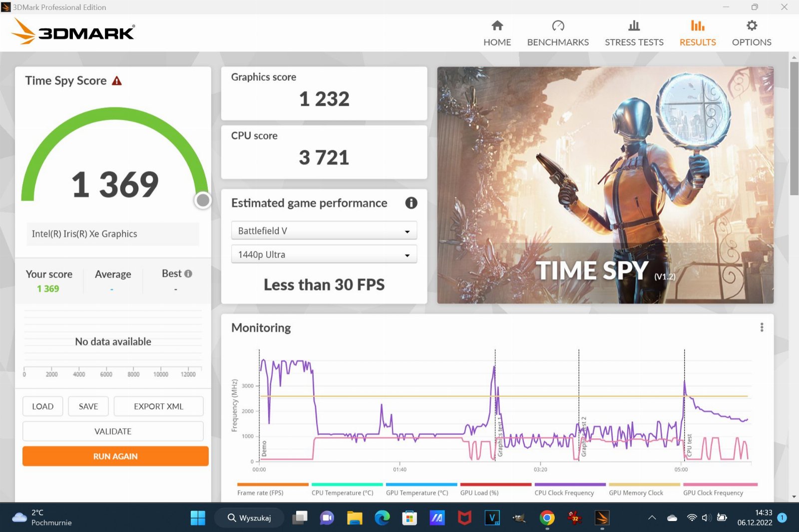Open the red 32 icon app on taskbar
Viewport: 799px width, 532px height.
point(574,518)
